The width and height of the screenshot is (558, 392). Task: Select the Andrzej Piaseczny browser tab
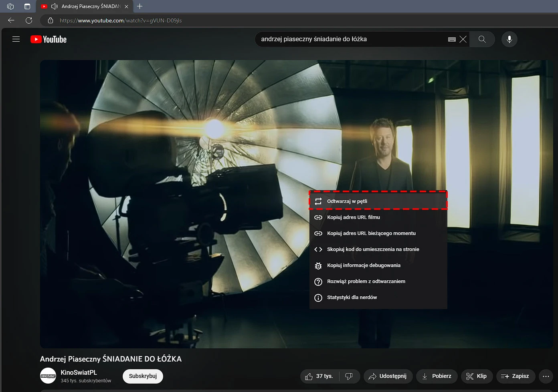pos(84,6)
